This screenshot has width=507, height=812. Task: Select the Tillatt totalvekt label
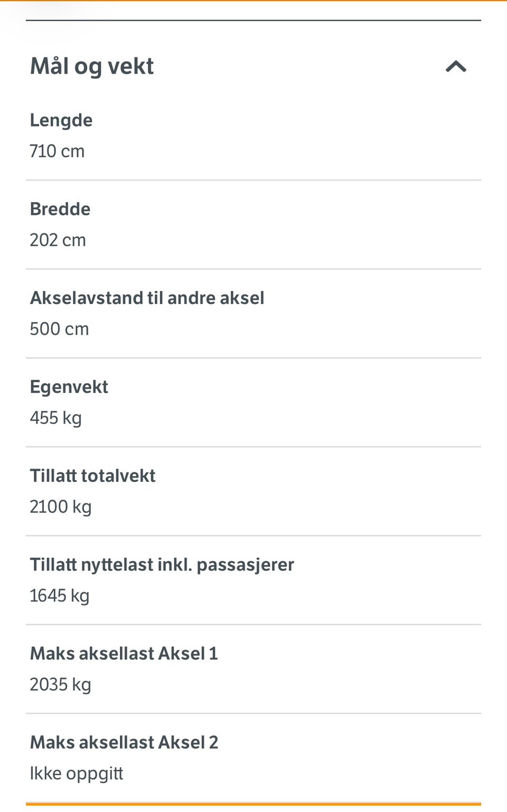pyautogui.click(x=92, y=475)
